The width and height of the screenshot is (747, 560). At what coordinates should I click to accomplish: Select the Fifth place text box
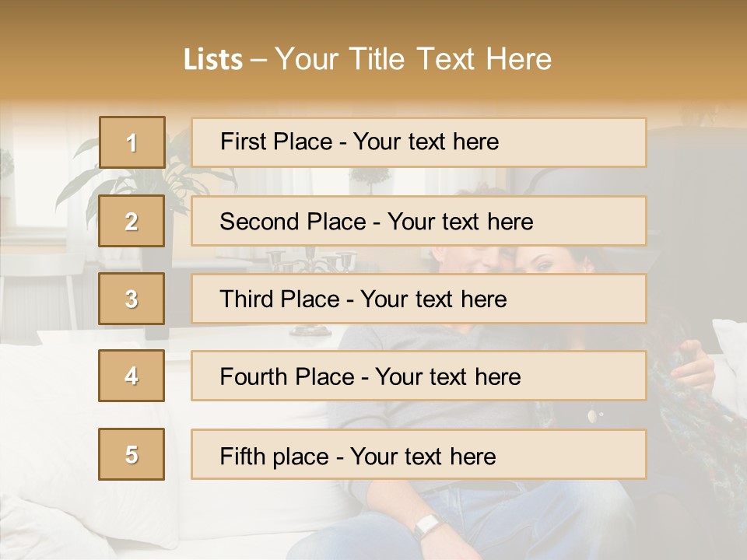419,454
